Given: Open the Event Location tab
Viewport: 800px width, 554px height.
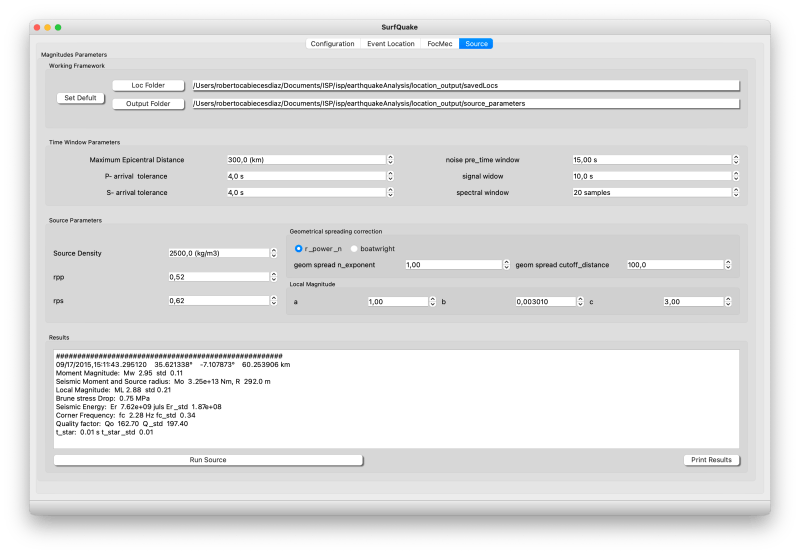Looking at the screenshot, I should point(391,44).
